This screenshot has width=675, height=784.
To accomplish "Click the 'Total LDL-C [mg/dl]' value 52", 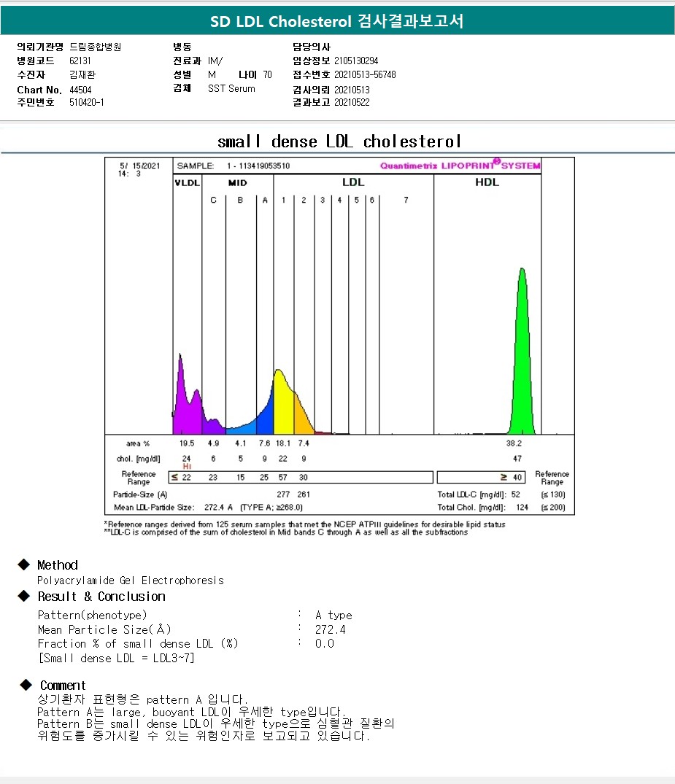I will 515,494.
